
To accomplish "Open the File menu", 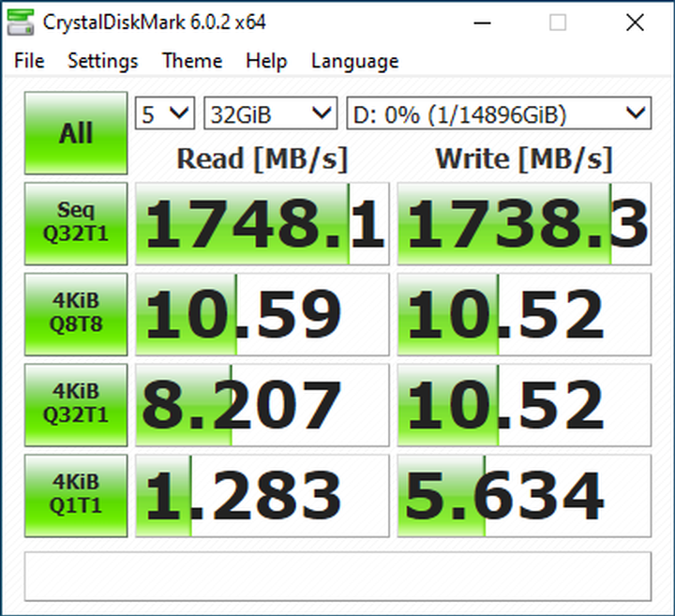I will pyautogui.click(x=29, y=61).
